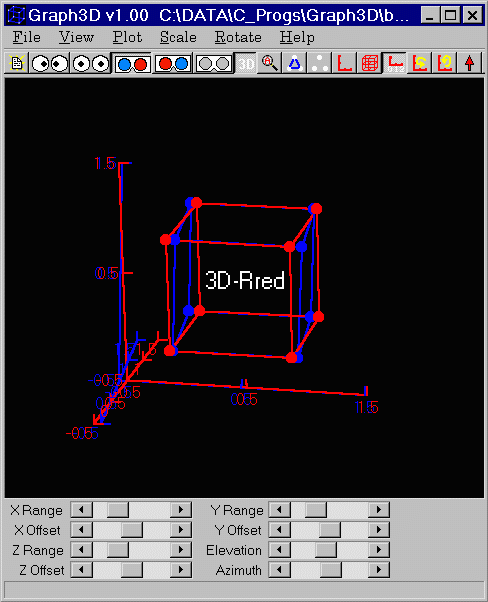Screen dimensions: 488x602
Task: Open the Rotate menu
Action: (238, 37)
